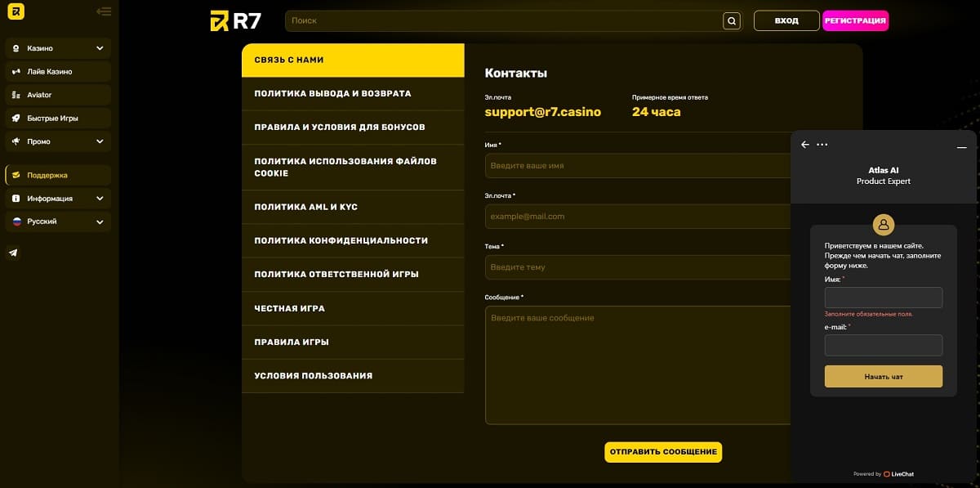
Task: Focus the Введите ваше имя field
Action: tap(638, 166)
